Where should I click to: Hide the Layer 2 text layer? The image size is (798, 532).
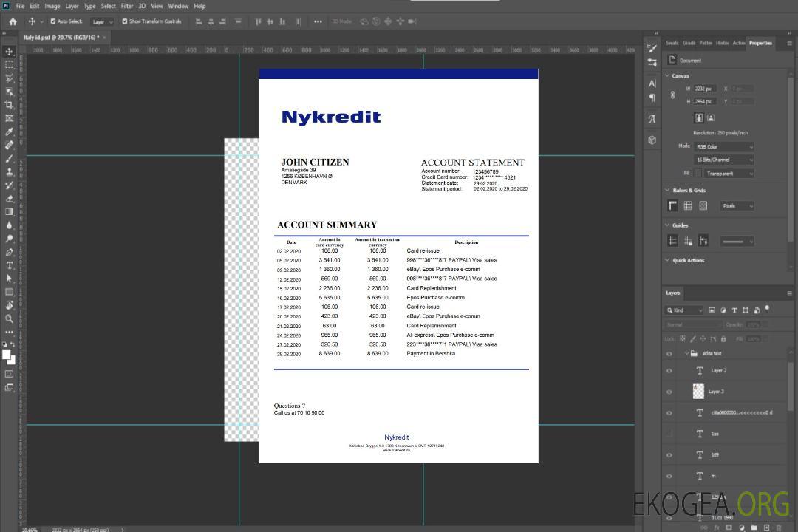(669, 371)
